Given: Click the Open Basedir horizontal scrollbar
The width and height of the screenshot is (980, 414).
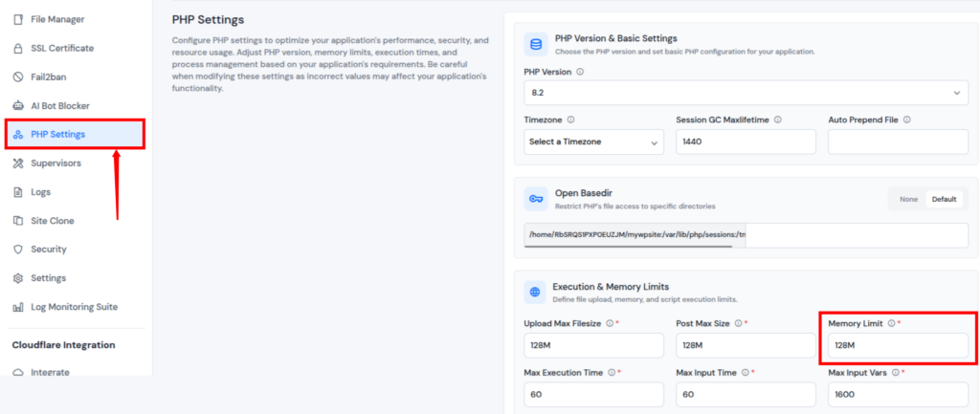Looking at the screenshot, I should (628, 246).
